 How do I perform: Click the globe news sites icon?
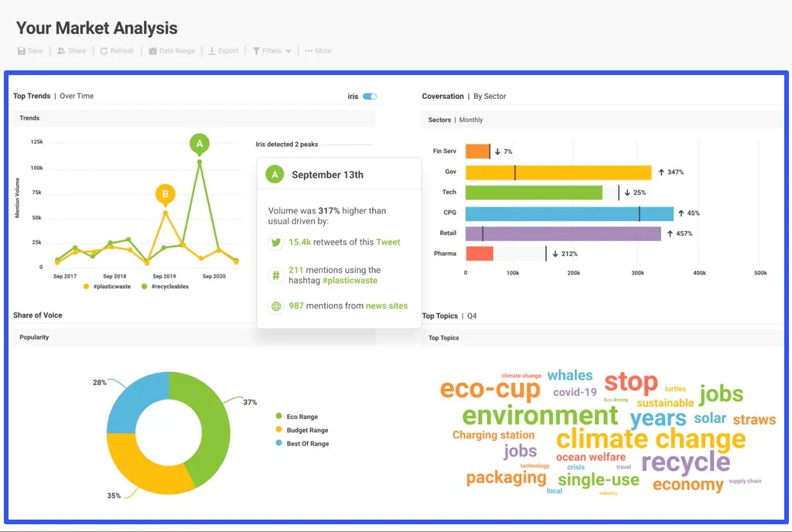click(x=276, y=306)
